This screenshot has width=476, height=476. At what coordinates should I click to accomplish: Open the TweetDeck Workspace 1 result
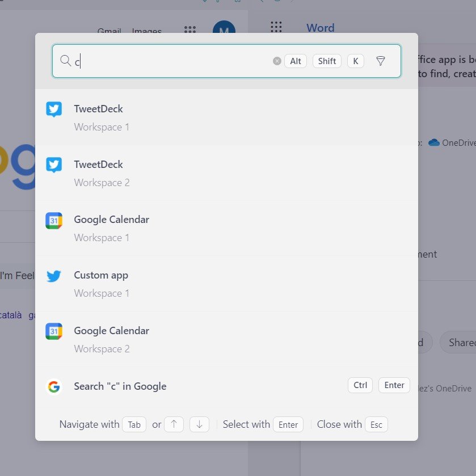tap(226, 117)
